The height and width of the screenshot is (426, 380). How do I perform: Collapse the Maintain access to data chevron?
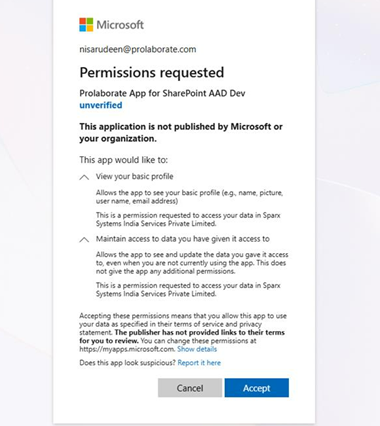pyautogui.click(x=84, y=239)
